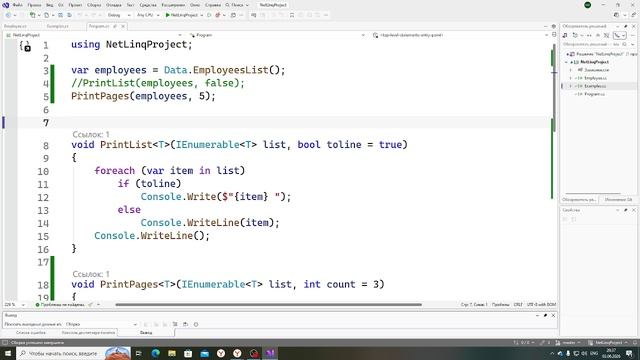Click the Windows taskbar search box
Viewport: 640px width, 360px height.
click(x=73, y=353)
